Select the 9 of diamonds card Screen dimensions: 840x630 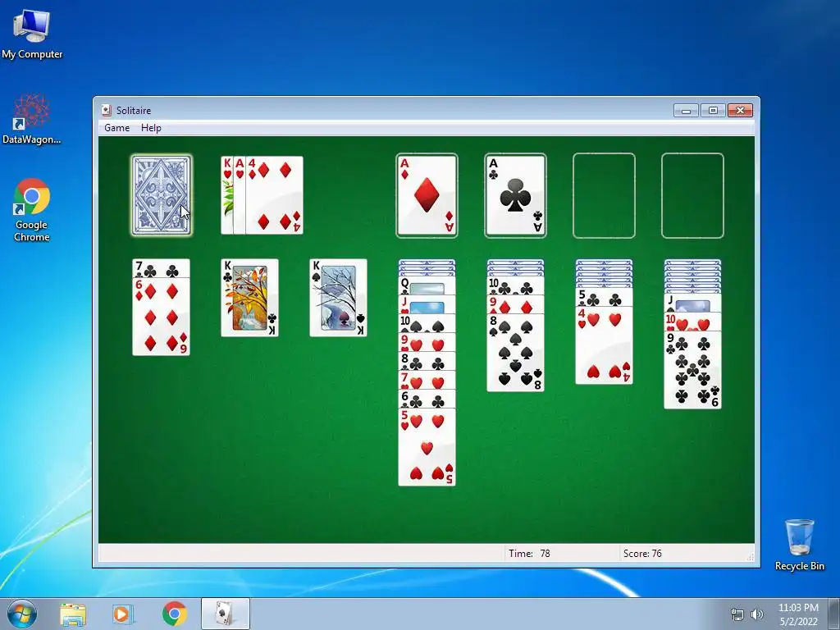(515, 304)
